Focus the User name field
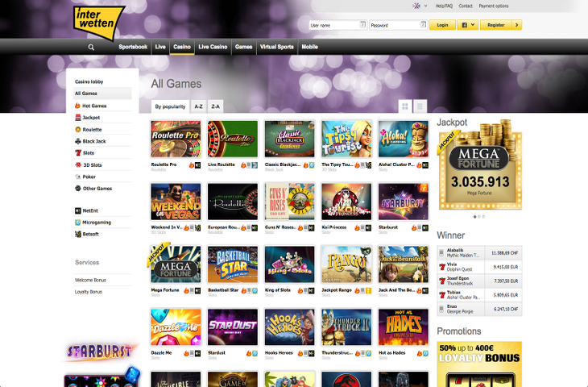Screen dimensions: 588x387 tap(337, 25)
